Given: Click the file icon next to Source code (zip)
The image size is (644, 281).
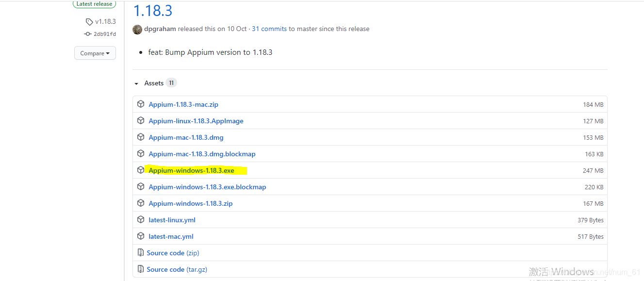Looking at the screenshot, I should coord(141,252).
